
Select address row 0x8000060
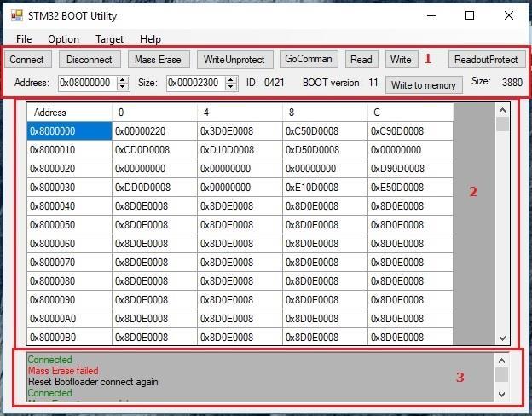(x=69, y=244)
